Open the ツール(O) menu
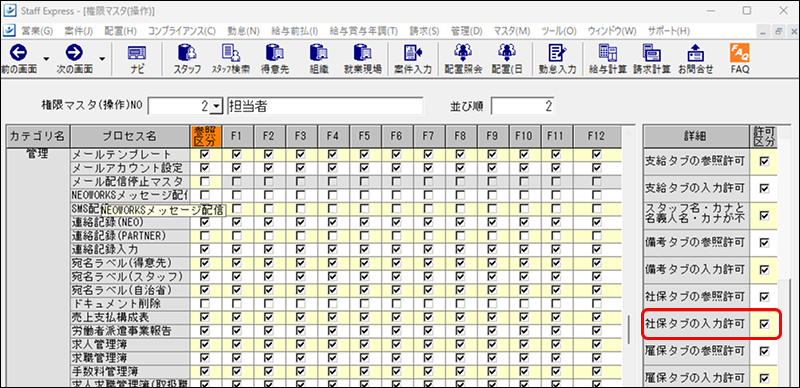This screenshot has width=800, height=388. [559, 31]
